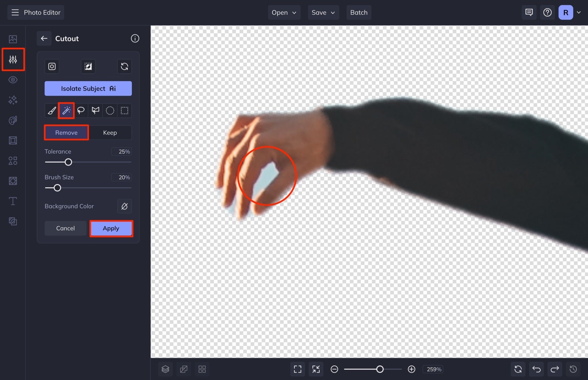Image resolution: width=588 pixels, height=380 pixels.
Task: Select the rectangular marquee selection tool
Action: pos(124,110)
